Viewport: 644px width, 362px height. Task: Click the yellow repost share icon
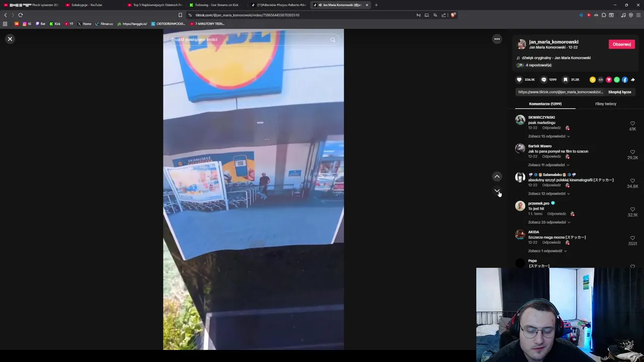(593, 79)
